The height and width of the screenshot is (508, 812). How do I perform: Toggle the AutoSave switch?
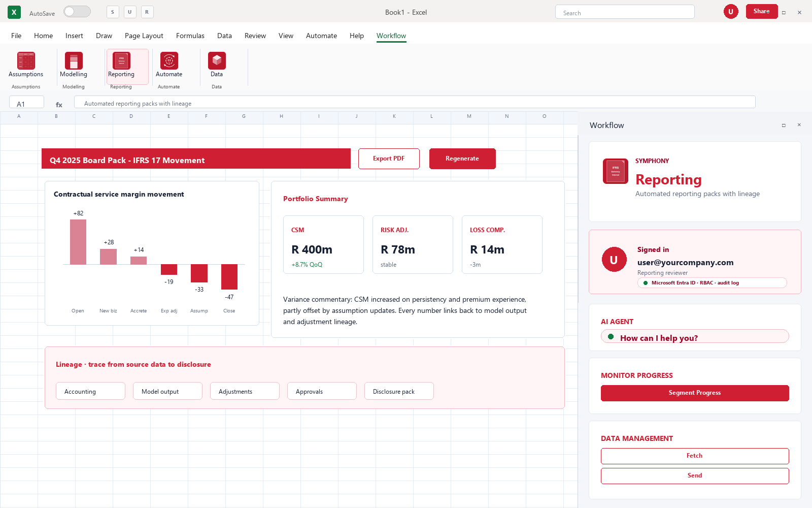tap(77, 12)
